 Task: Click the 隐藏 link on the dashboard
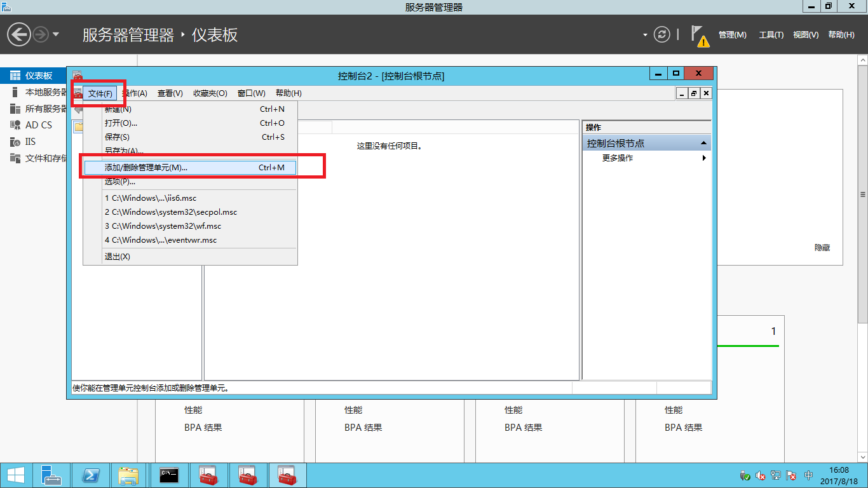(822, 248)
